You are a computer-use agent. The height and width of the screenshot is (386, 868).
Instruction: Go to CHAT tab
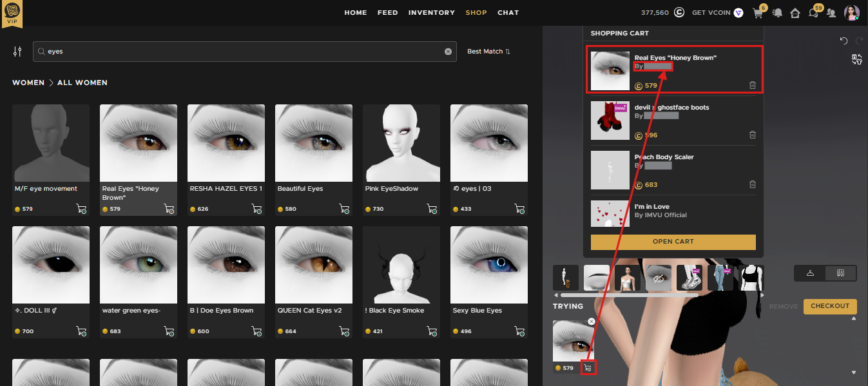(x=508, y=12)
